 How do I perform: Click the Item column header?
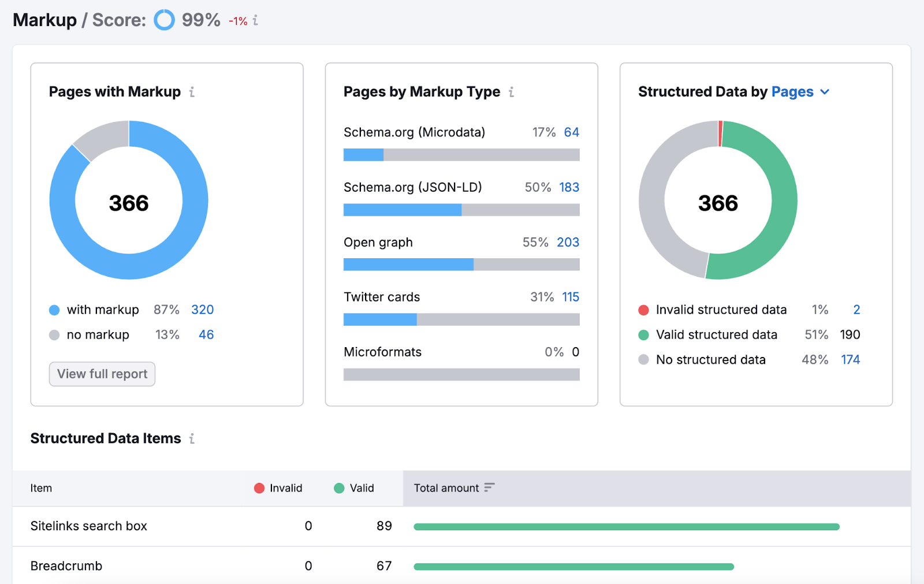[41, 488]
